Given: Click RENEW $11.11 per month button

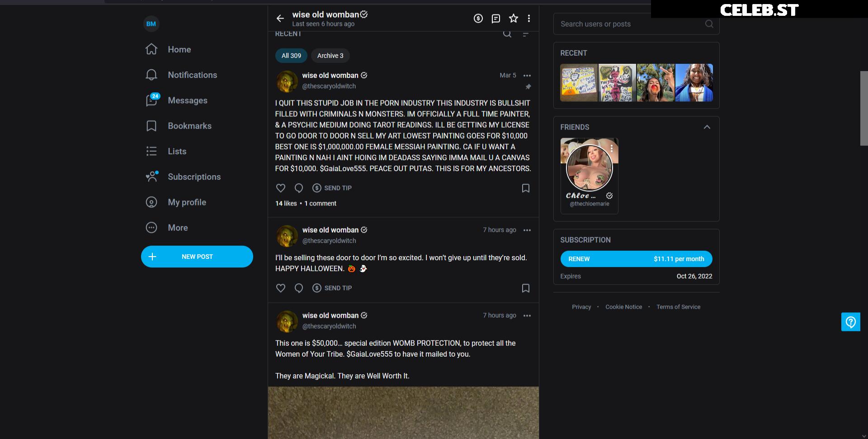Looking at the screenshot, I should click(636, 259).
